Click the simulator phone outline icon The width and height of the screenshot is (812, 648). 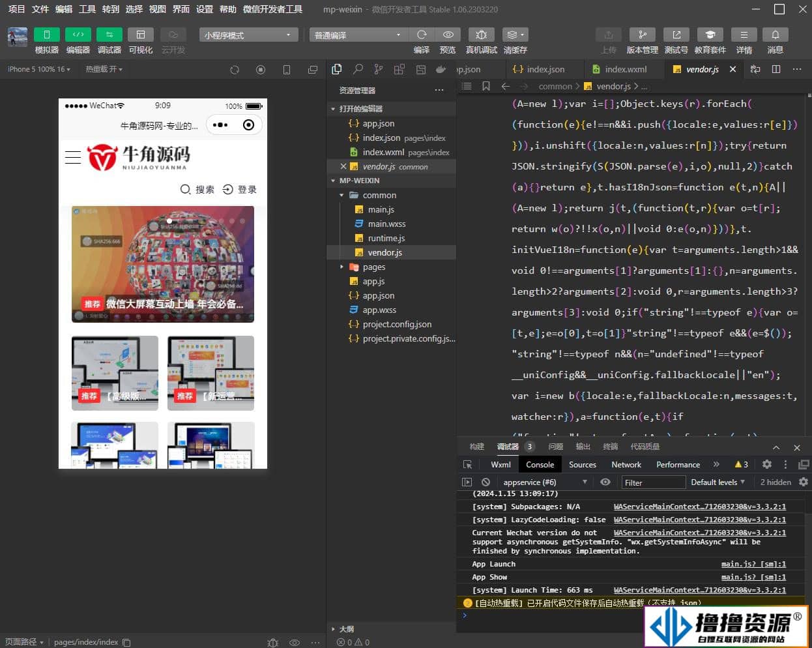(287, 70)
